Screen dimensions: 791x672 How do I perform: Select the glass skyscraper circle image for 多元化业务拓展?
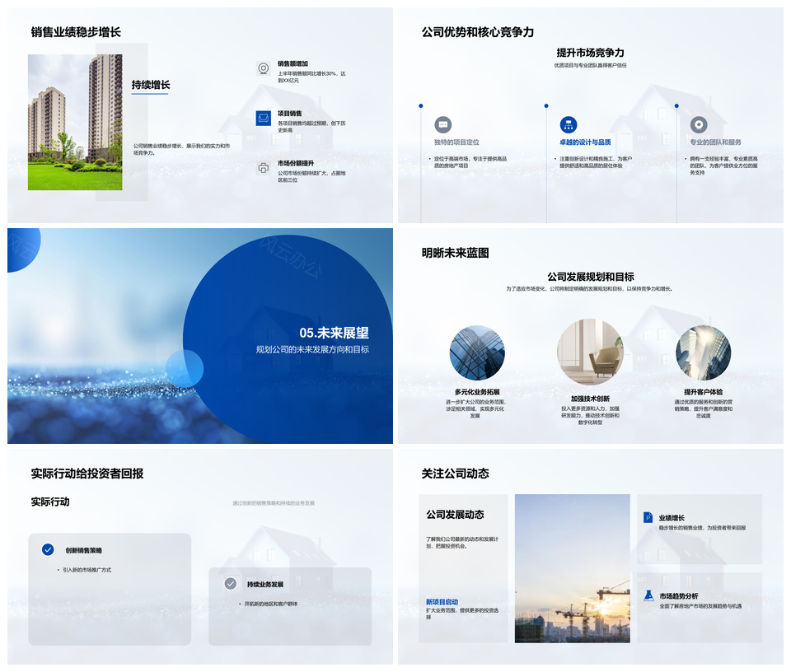pos(477,352)
